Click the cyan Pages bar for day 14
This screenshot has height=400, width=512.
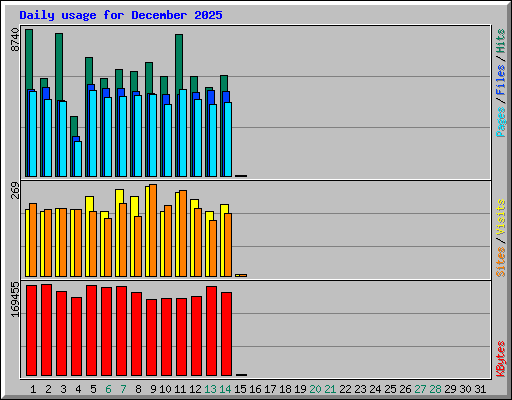228,139
